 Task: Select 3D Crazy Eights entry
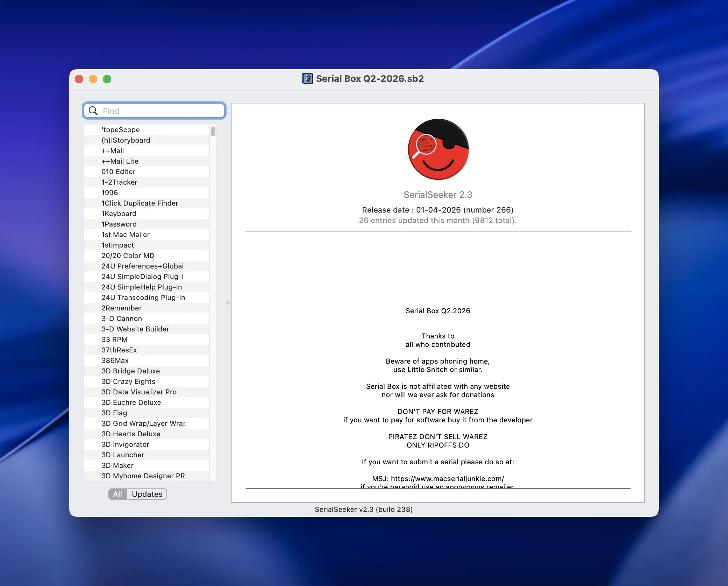(x=147, y=381)
